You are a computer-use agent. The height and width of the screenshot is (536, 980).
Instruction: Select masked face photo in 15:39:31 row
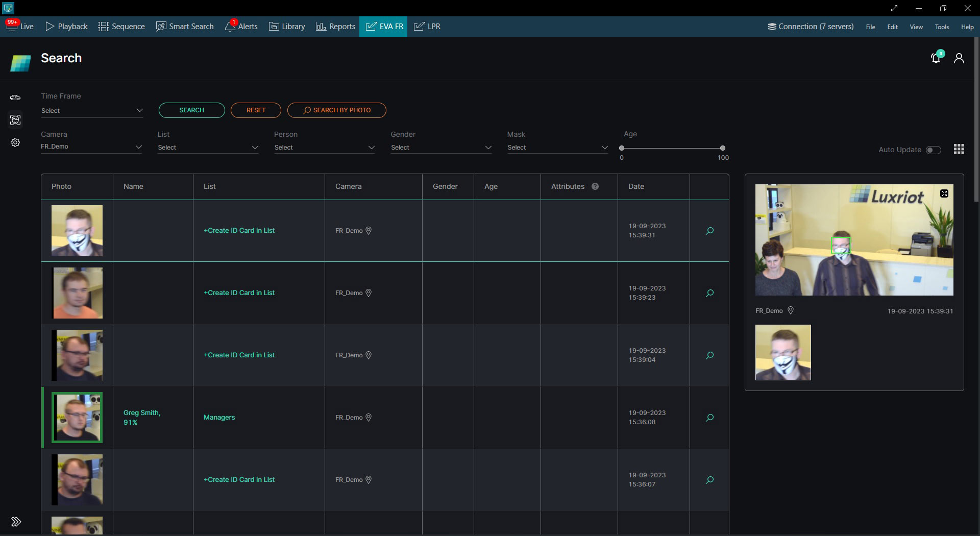pyautogui.click(x=77, y=231)
